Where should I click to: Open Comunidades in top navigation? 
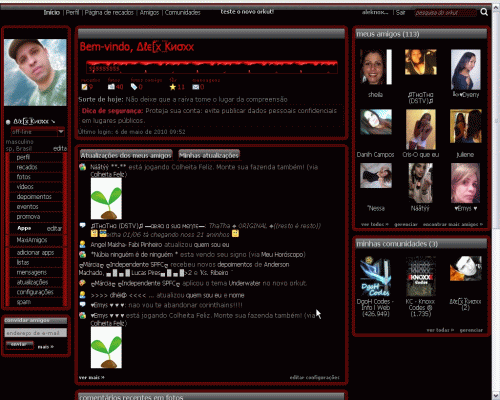pos(183,13)
